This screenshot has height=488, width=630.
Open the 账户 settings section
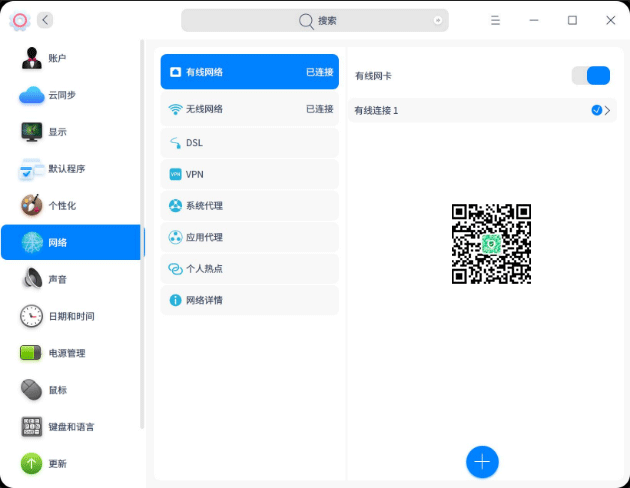[71, 58]
